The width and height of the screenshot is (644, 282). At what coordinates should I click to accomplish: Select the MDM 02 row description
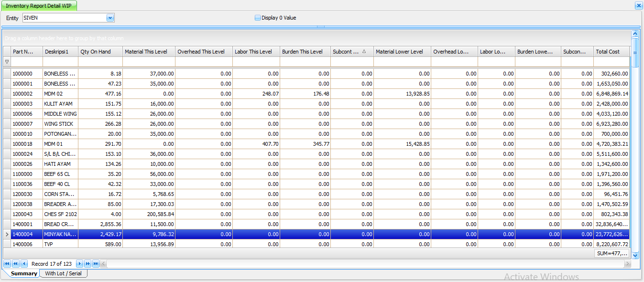click(60, 94)
